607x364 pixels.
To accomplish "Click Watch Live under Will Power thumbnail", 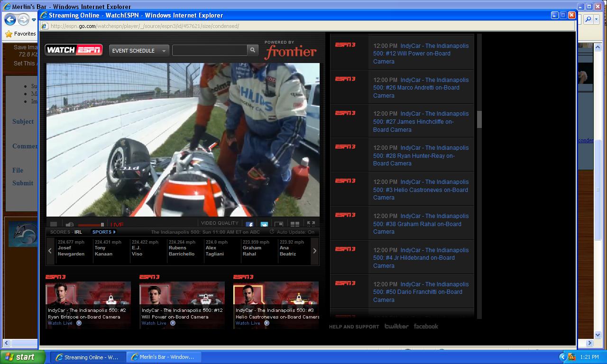I will click(158, 323).
